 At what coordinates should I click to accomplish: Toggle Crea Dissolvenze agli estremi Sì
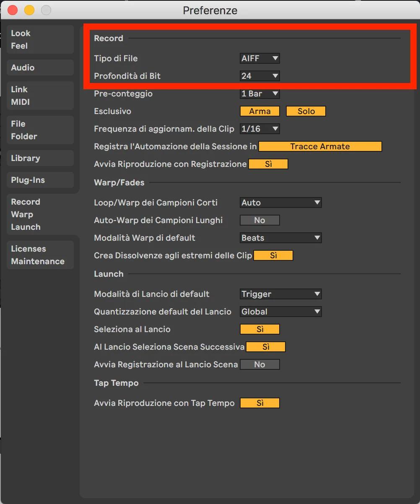point(273,255)
